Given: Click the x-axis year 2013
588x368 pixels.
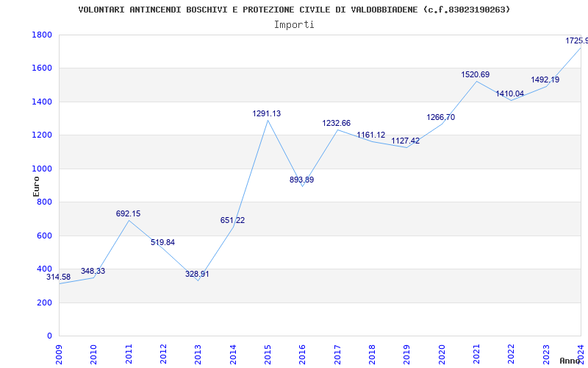Looking at the screenshot, I should click(x=198, y=354).
